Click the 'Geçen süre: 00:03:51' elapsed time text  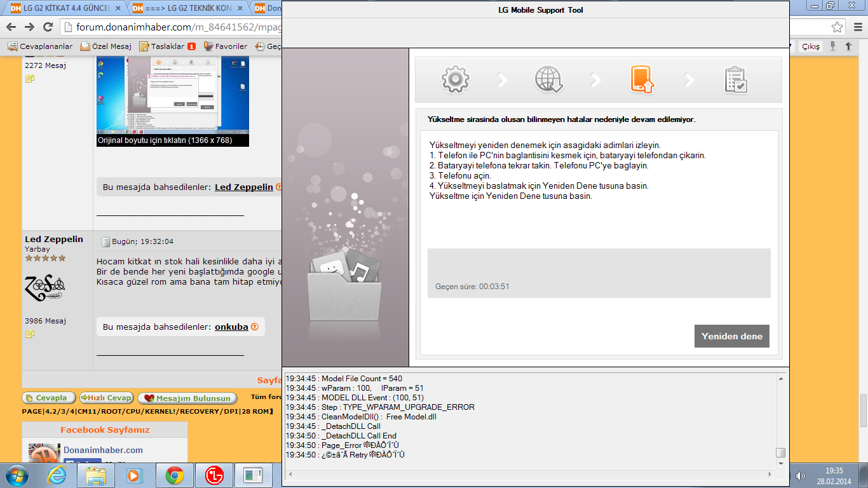472,287
